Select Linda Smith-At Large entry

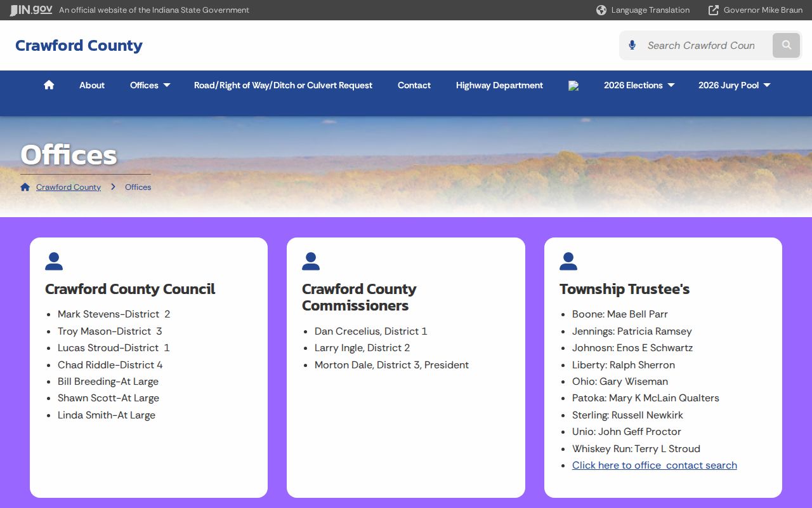[107, 415]
